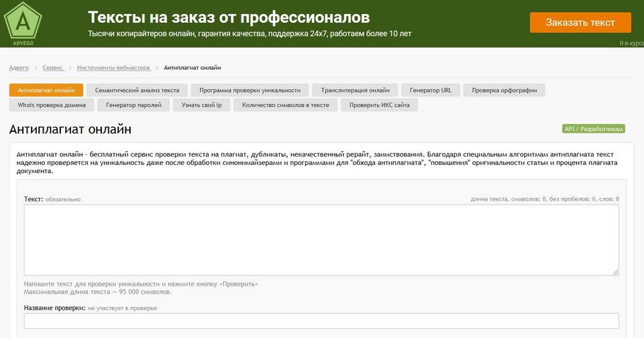Open the Сервис breadcrumb link
The width and height of the screenshot is (644, 338).
pos(53,68)
